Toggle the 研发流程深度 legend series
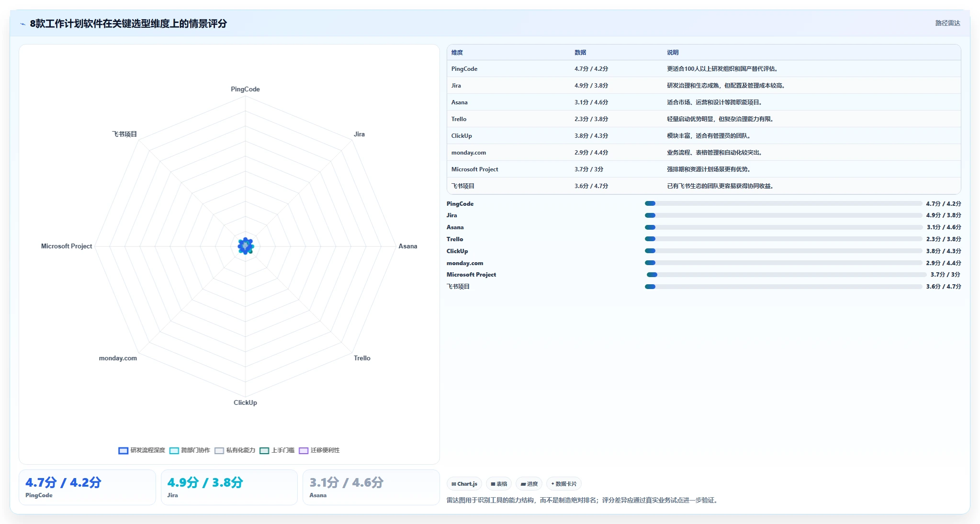Screen dimensions: 980x524 [x=142, y=450]
